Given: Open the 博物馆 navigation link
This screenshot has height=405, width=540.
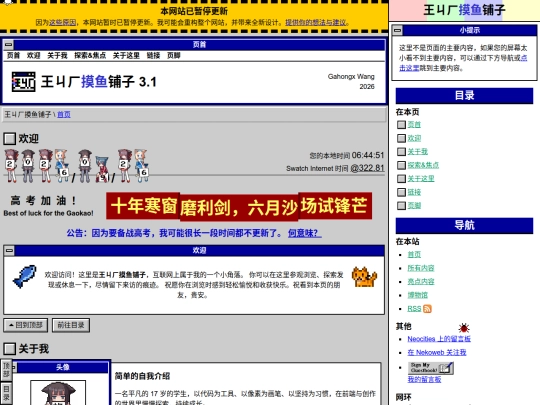Looking at the screenshot, I should [x=417, y=295].
